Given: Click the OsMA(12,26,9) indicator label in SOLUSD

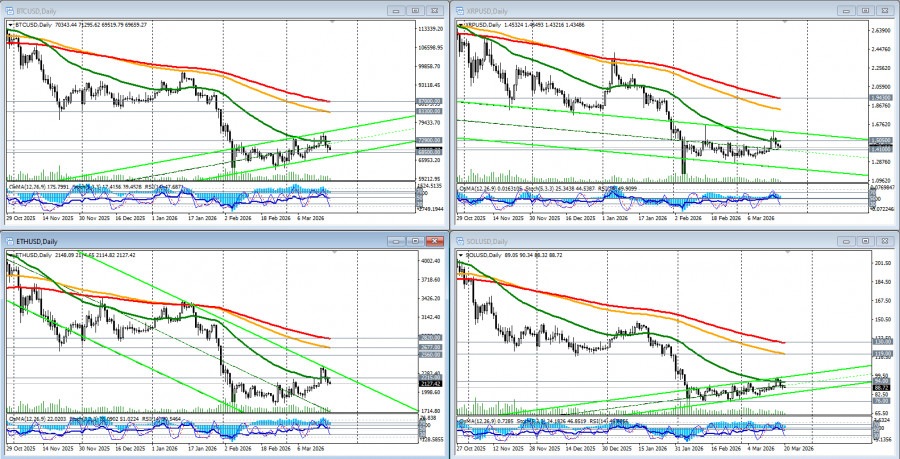Looking at the screenshot, I should 478,421.
